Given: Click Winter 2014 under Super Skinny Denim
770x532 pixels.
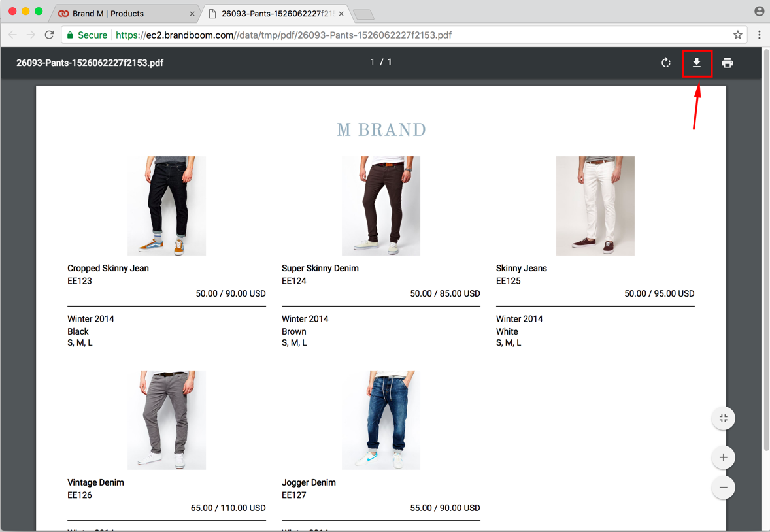Looking at the screenshot, I should [x=305, y=319].
